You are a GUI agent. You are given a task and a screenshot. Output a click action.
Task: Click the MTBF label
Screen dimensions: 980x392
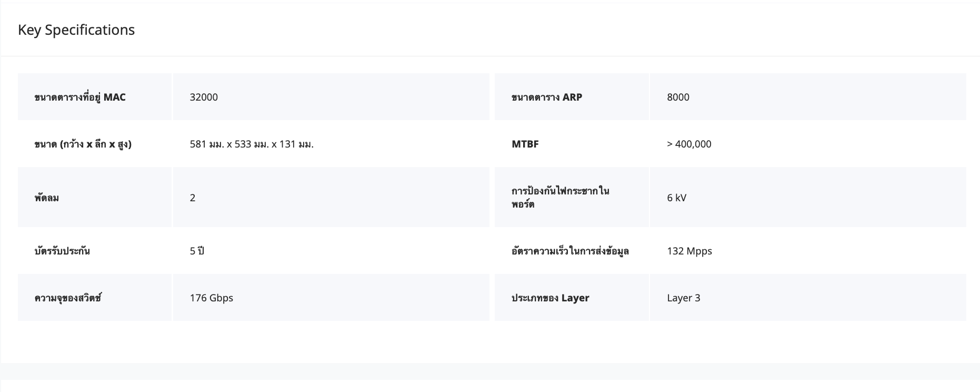(x=525, y=144)
